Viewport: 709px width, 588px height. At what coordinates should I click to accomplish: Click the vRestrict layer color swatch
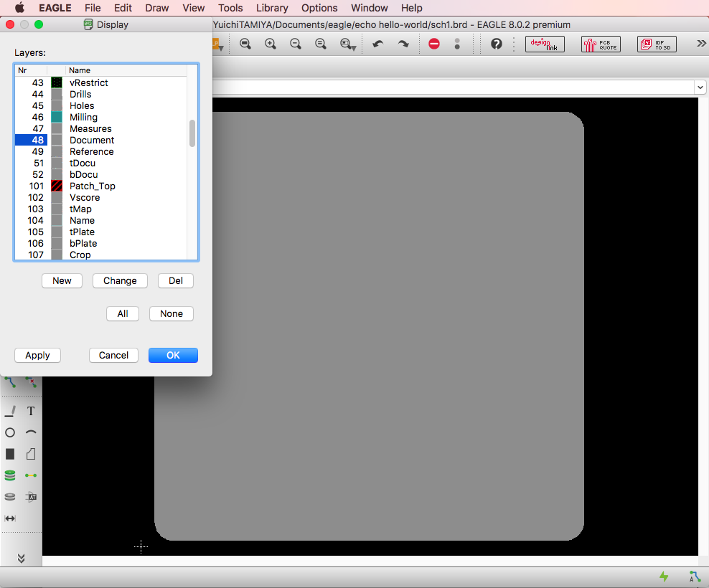57,82
